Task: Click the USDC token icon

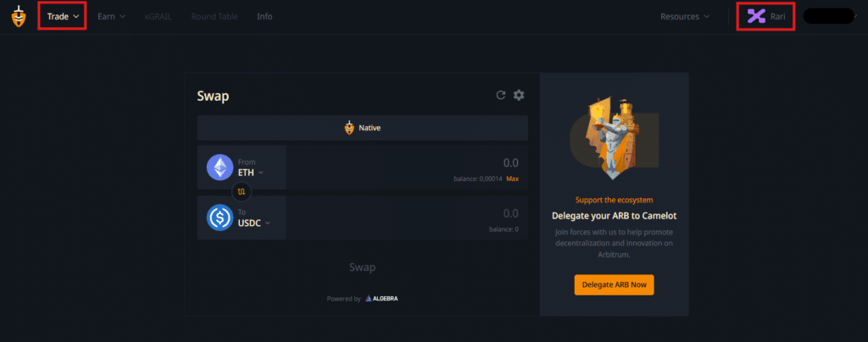Action: click(x=220, y=218)
